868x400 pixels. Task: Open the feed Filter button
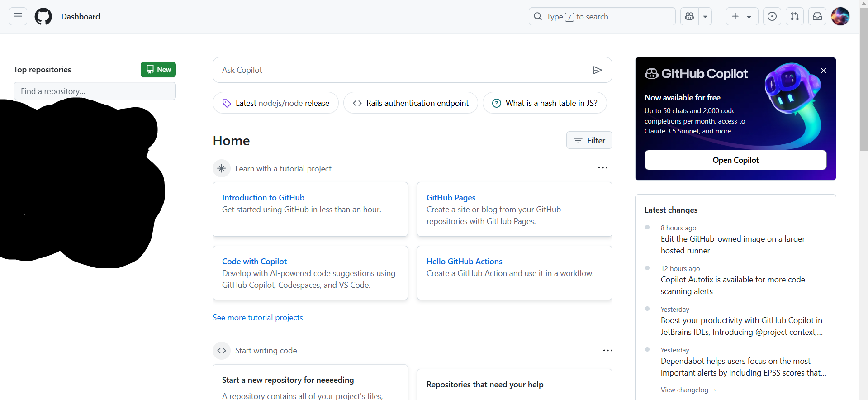589,140
